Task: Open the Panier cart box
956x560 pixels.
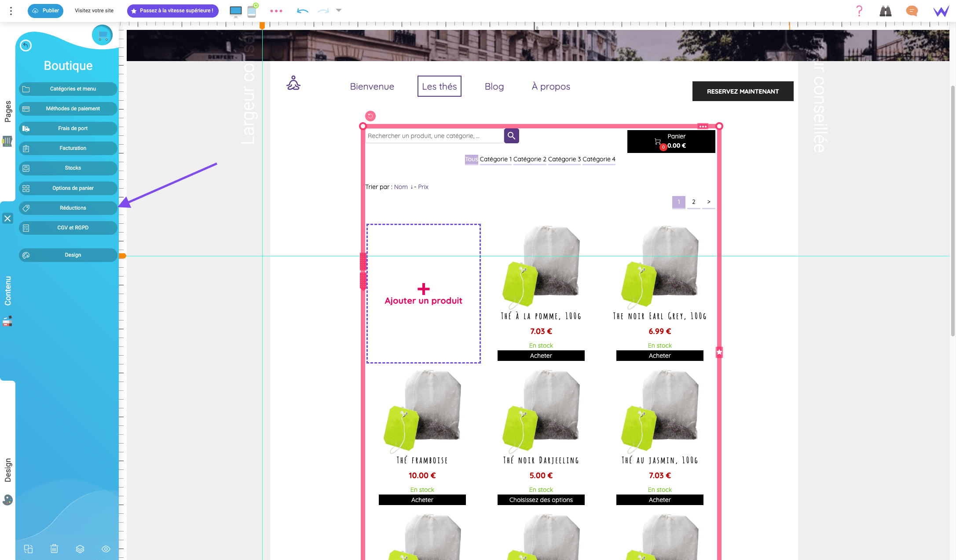Action: click(x=671, y=141)
